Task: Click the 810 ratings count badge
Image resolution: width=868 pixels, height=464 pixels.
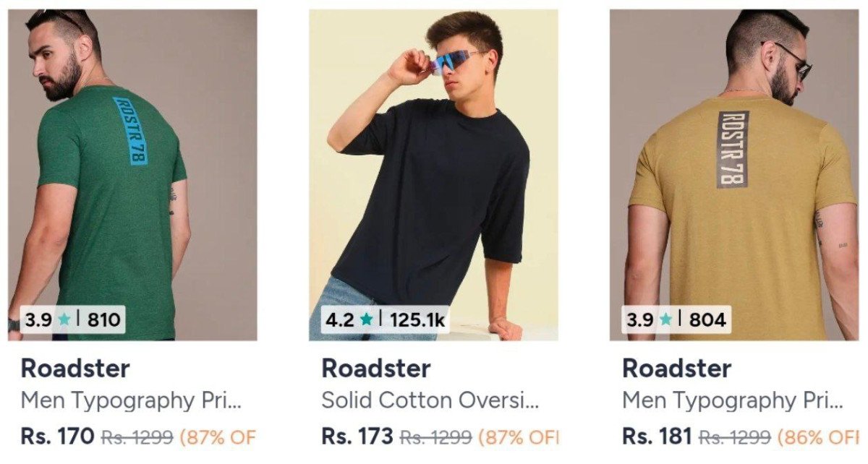Action: tap(103, 319)
